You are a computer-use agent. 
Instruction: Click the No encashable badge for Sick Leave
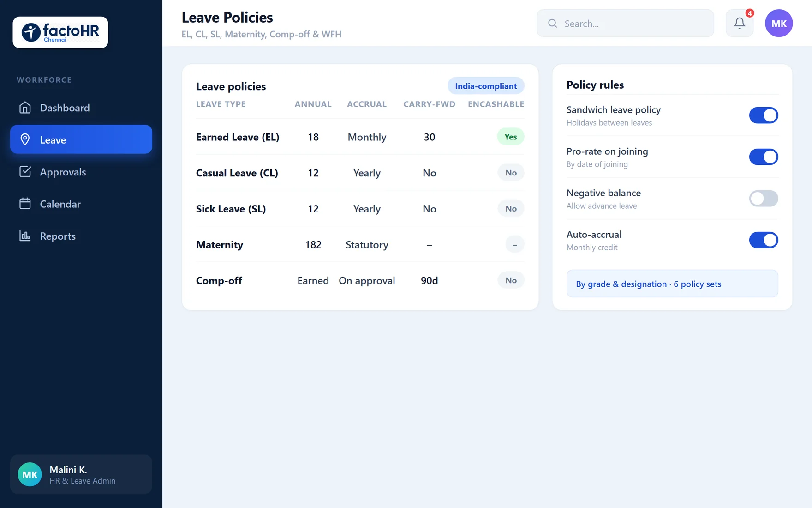point(511,209)
